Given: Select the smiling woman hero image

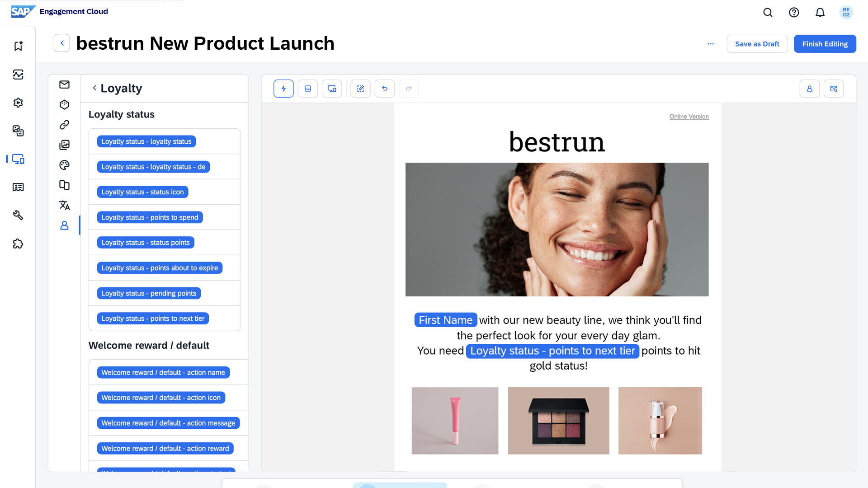Looking at the screenshot, I should [557, 230].
